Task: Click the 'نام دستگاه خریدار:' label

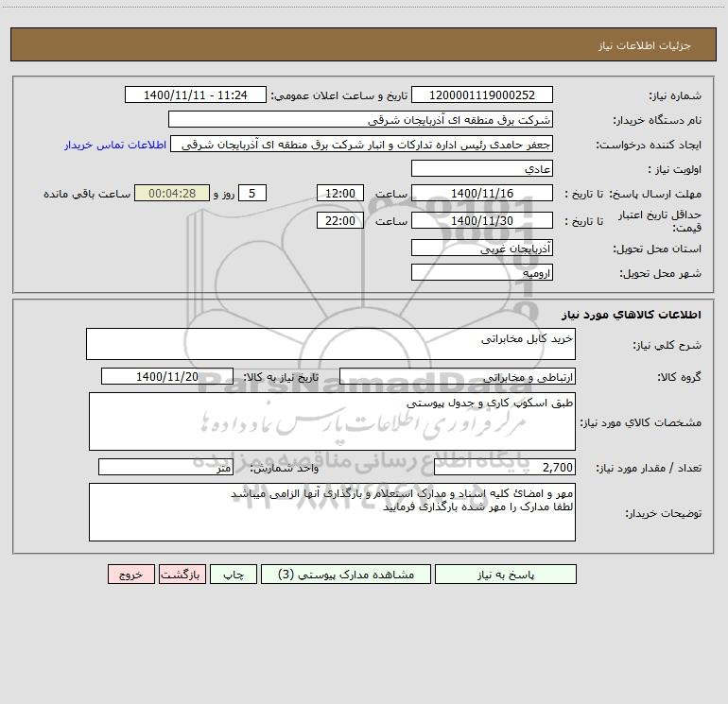Action: [657, 120]
